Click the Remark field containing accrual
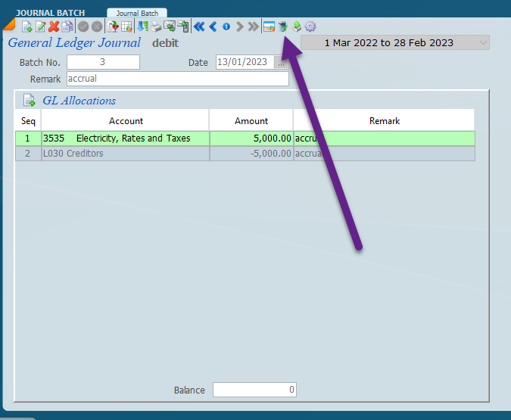511x420 pixels. coord(177,79)
